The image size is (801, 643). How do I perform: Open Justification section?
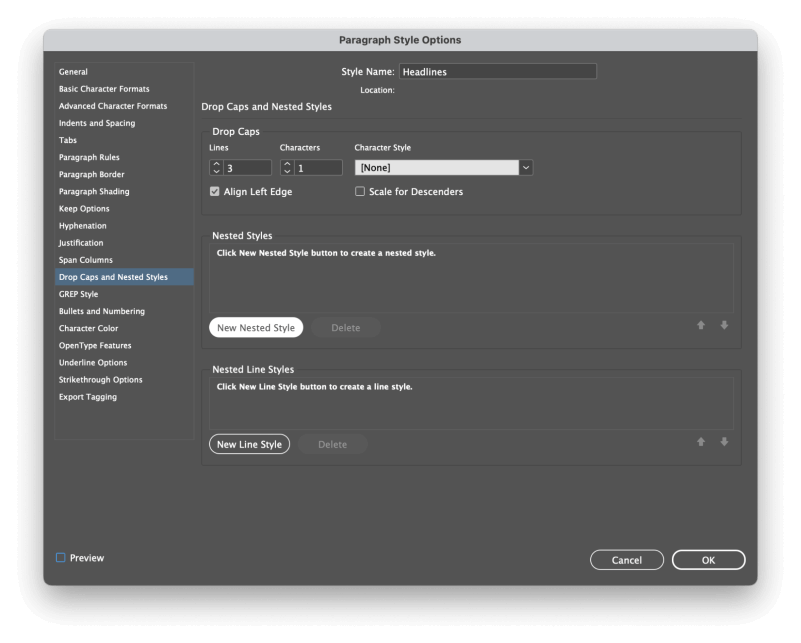(124, 243)
